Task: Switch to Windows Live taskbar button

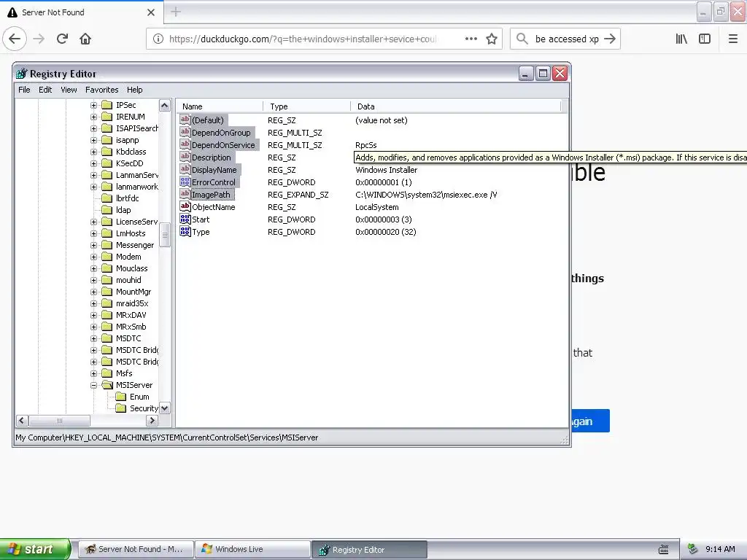Action: [x=252, y=549]
